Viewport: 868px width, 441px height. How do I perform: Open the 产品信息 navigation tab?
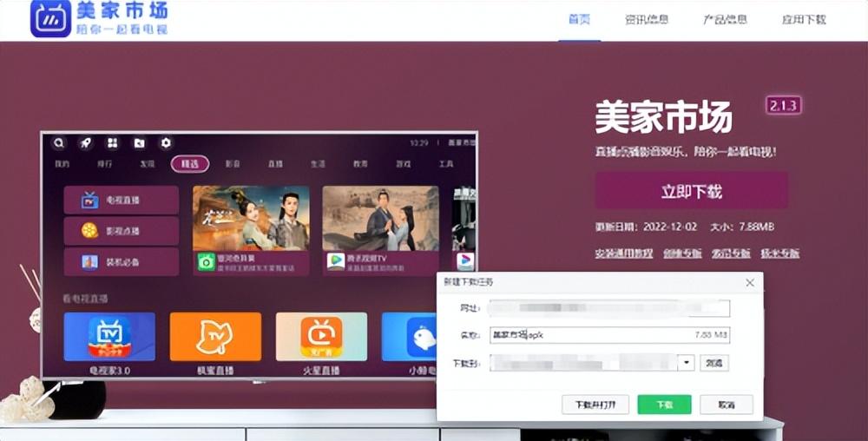click(725, 19)
